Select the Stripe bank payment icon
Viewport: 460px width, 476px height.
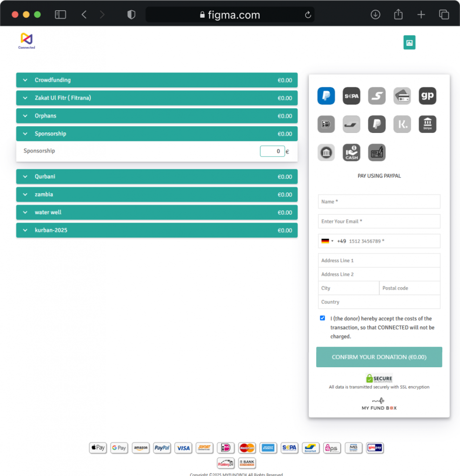(x=427, y=124)
